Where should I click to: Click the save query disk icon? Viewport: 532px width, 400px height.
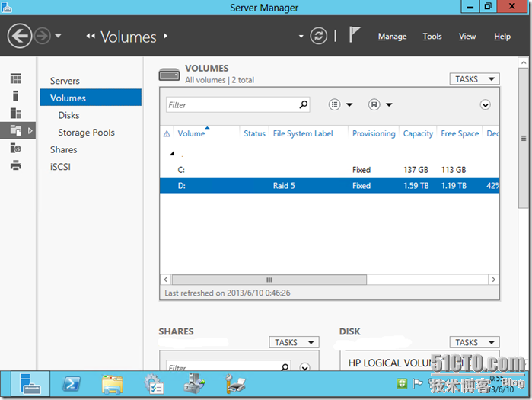pyautogui.click(x=374, y=104)
